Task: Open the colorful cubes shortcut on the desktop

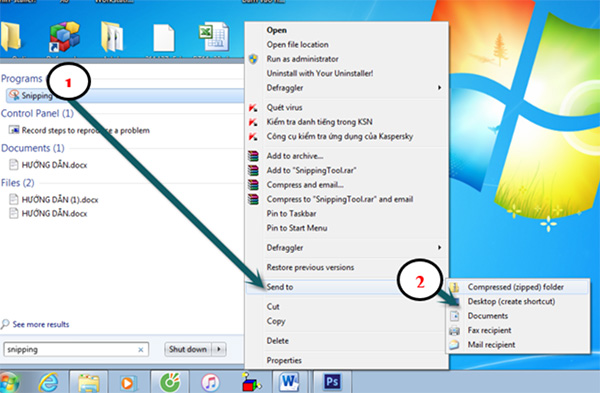Action: click(65, 37)
